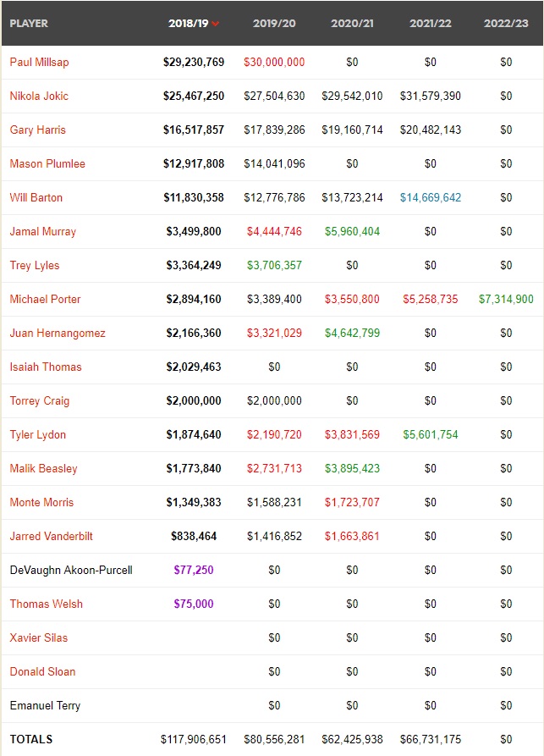Open the Nikola Jokic player link
The width and height of the screenshot is (544, 756).
[x=39, y=96]
